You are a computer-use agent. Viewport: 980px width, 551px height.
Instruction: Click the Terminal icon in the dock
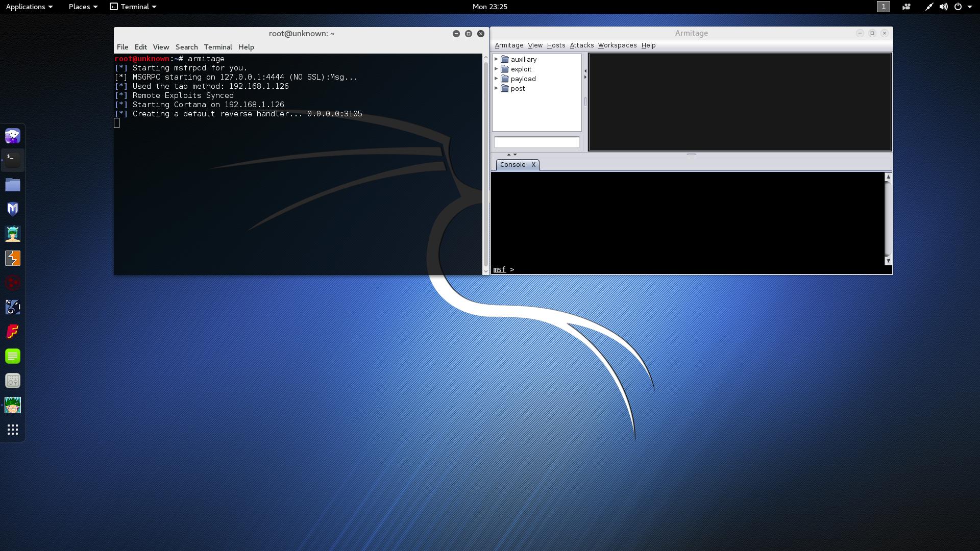click(x=13, y=160)
